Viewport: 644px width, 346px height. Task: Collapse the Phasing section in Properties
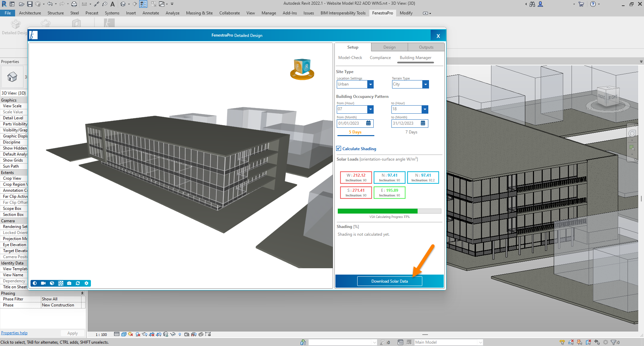pyautogui.click(x=82, y=293)
